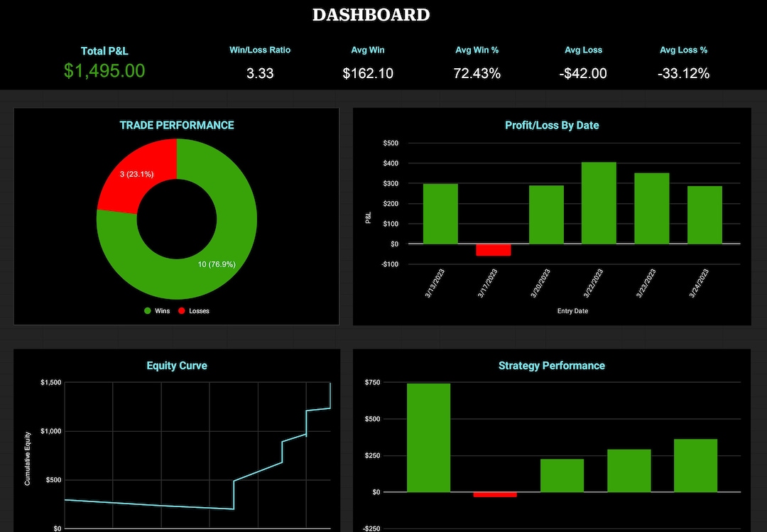Image resolution: width=767 pixels, height=532 pixels.
Task: Click the first green bar in Strategy Performance
Action: (428, 437)
